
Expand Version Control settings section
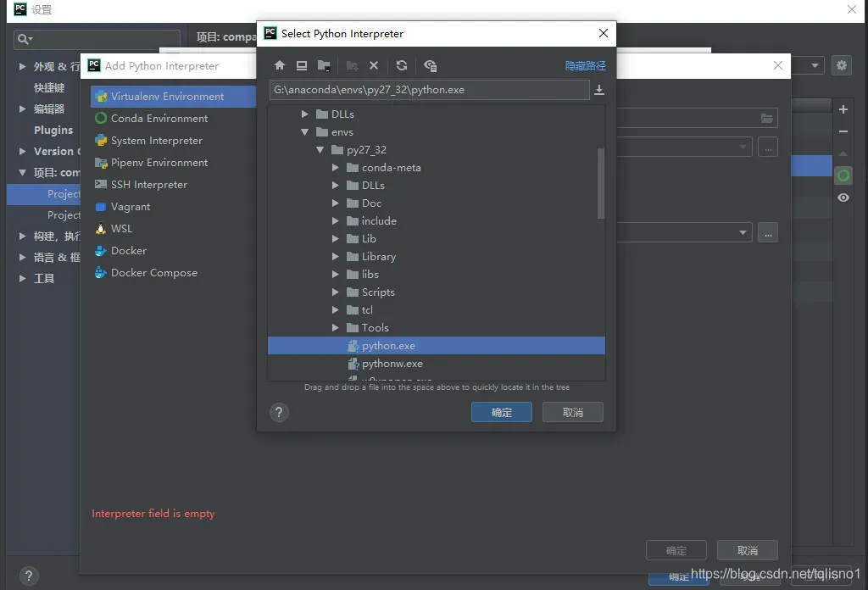(22, 151)
